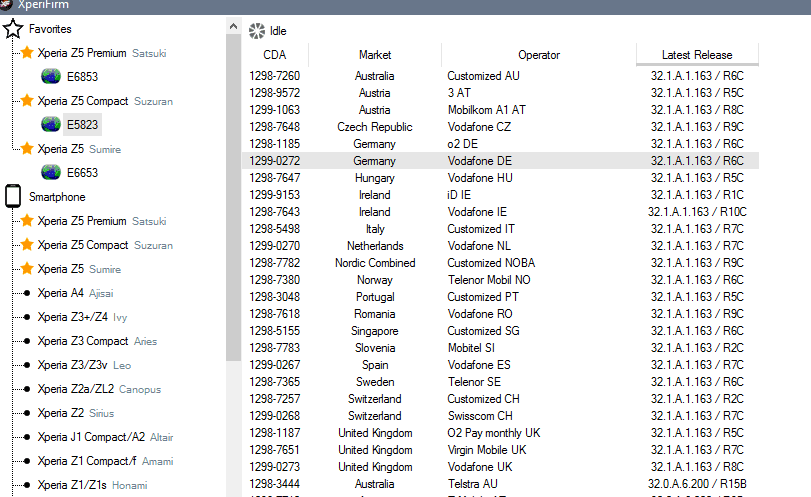
Task: Select the Customized PT row
Action: pos(500,297)
